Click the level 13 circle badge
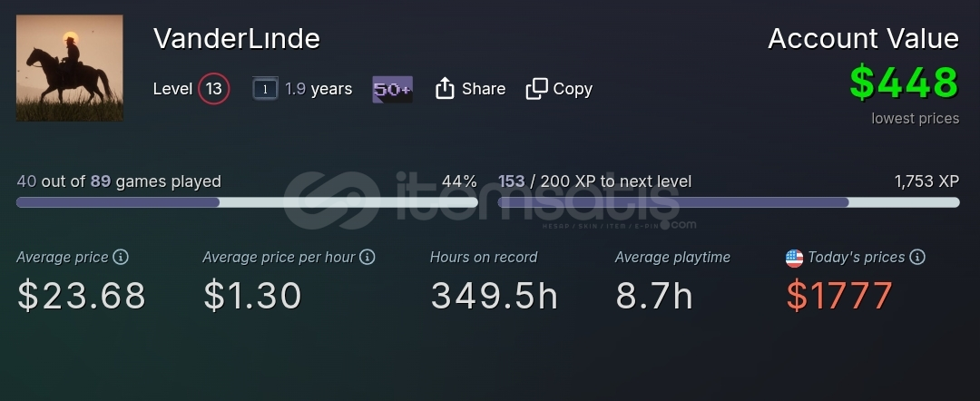 [214, 89]
